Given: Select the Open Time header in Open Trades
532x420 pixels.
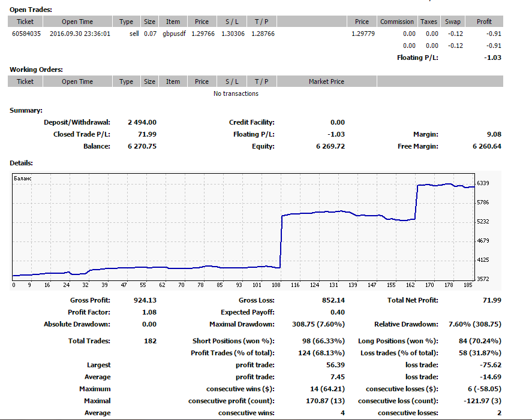Looking at the screenshot, I should coord(77,22).
